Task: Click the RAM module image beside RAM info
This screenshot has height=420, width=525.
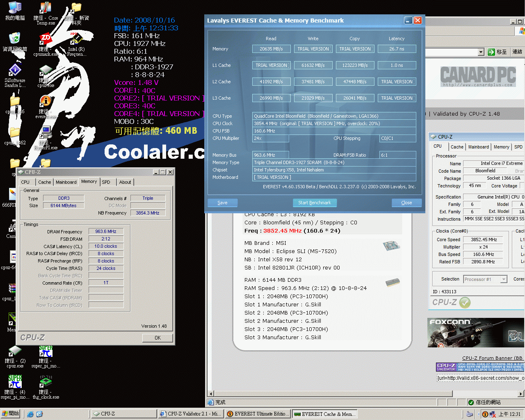Action: click(x=393, y=282)
